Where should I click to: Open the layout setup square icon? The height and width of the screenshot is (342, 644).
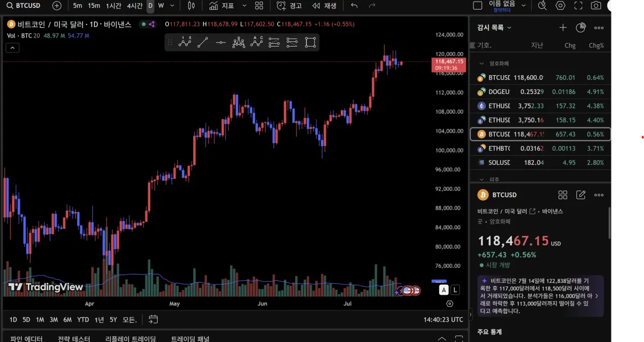[477, 5]
